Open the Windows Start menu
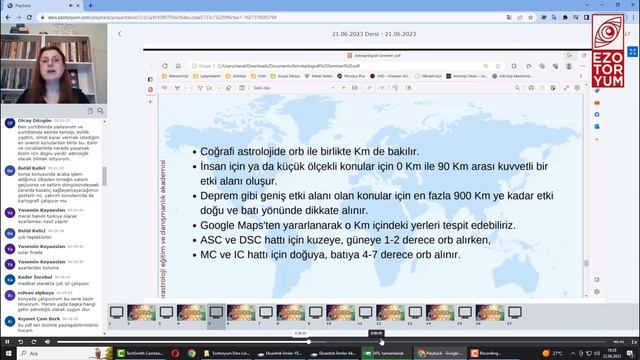 point(8,353)
